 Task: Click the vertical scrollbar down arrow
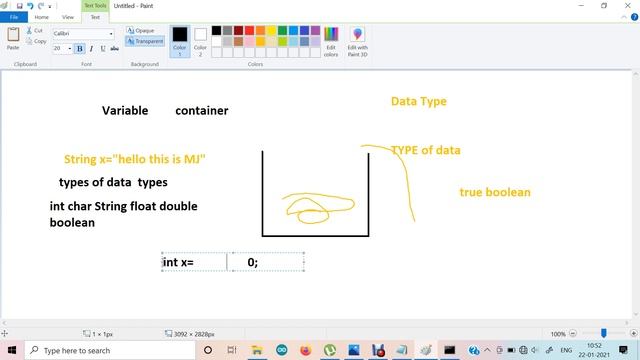coord(636,314)
